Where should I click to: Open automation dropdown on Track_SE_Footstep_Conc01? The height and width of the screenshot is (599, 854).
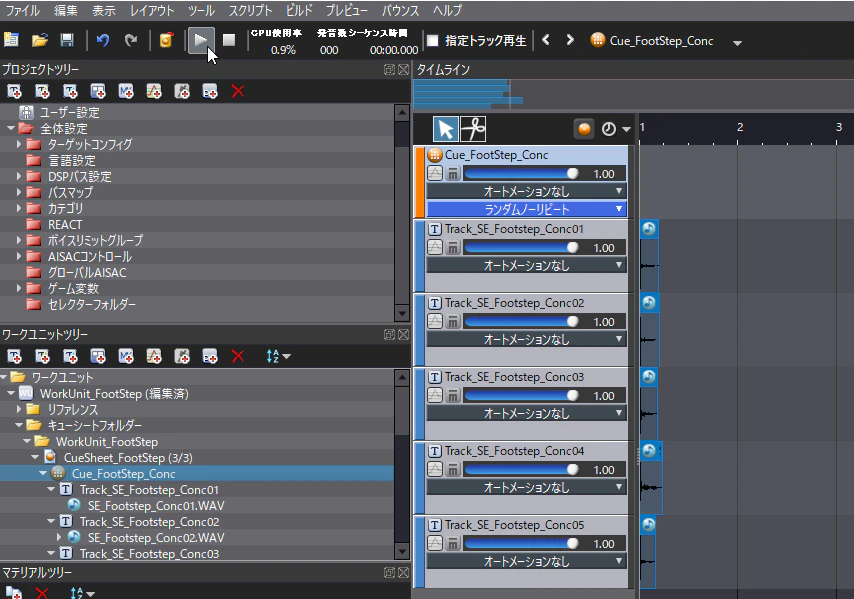(x=526, y=265)
